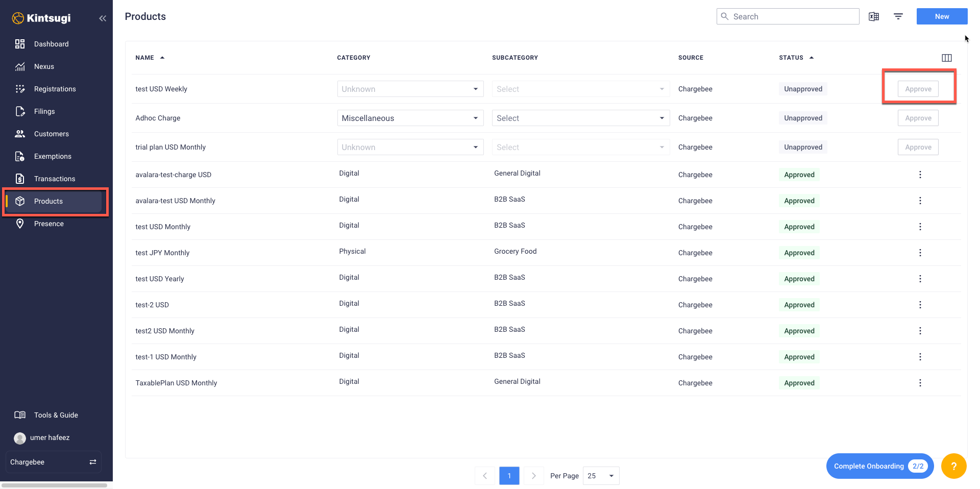The image size is (980, 489).
Task: Open the filter list icon
Action: (x=898, y=16)
